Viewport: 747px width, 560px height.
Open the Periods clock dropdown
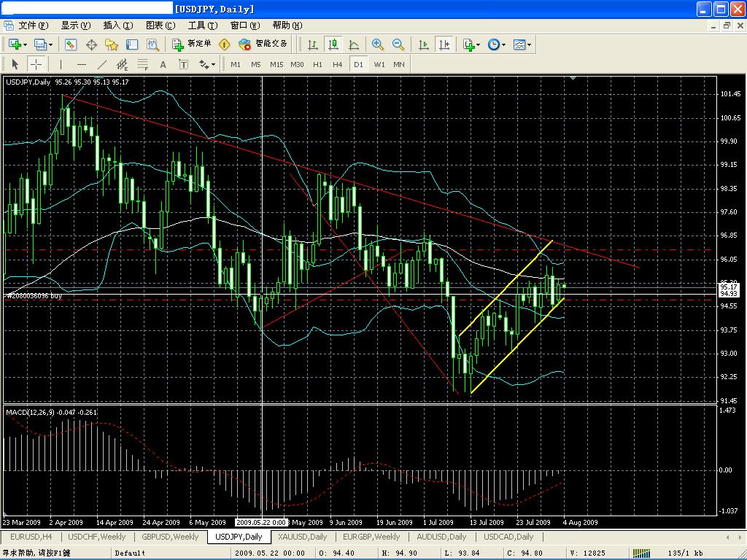[496, 44]
